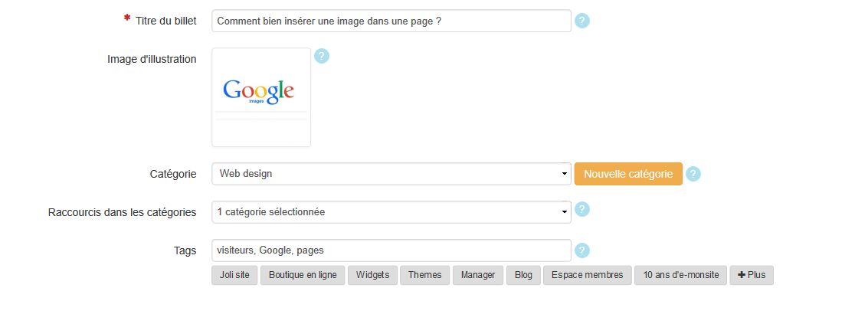
Task: Choose the '10 ans d'e-monsite' tag
Action: pyautogui.click(x=681, y=275)
